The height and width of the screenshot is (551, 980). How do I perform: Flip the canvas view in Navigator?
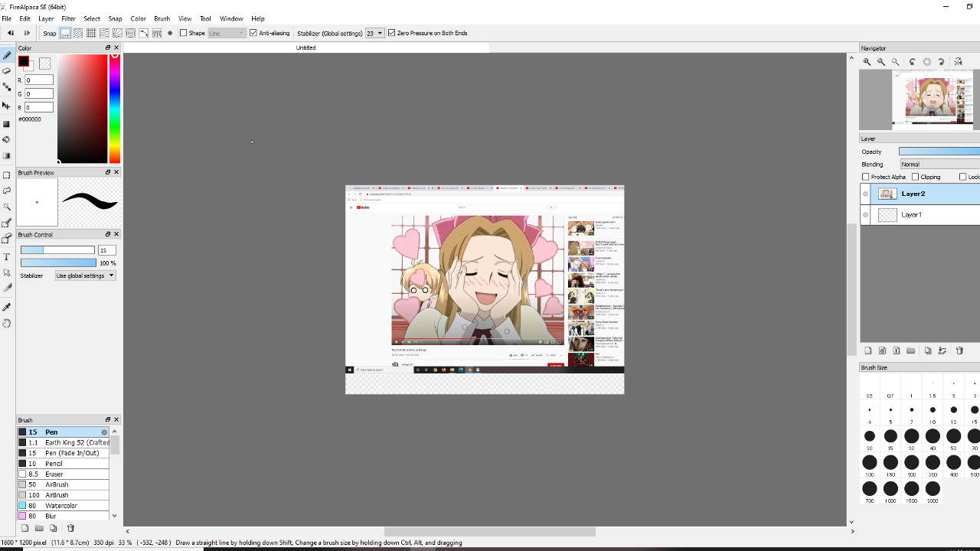958,62
